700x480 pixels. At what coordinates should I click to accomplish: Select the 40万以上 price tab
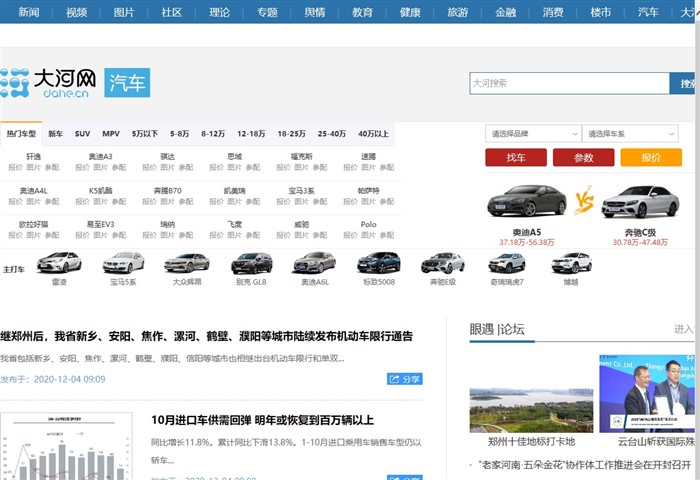click(373, 134)
